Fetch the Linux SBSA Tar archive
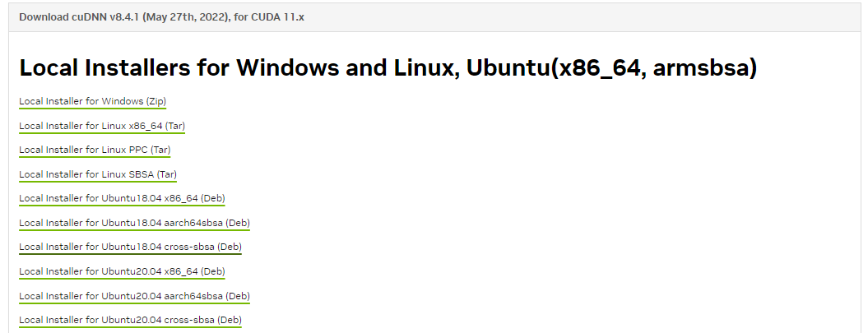 point(98,175)
